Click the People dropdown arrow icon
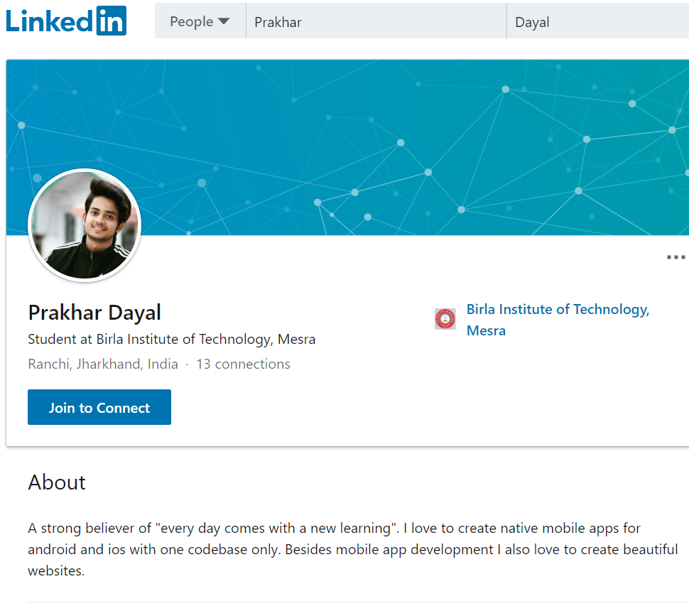The height and width of the screenshot is (616, 689). point(224,21)
